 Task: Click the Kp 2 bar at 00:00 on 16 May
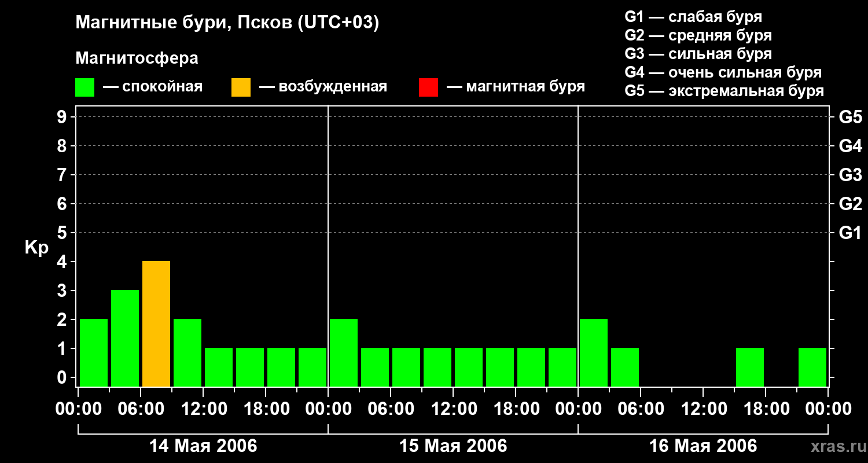pyautogui.click(x=594, y=352)
